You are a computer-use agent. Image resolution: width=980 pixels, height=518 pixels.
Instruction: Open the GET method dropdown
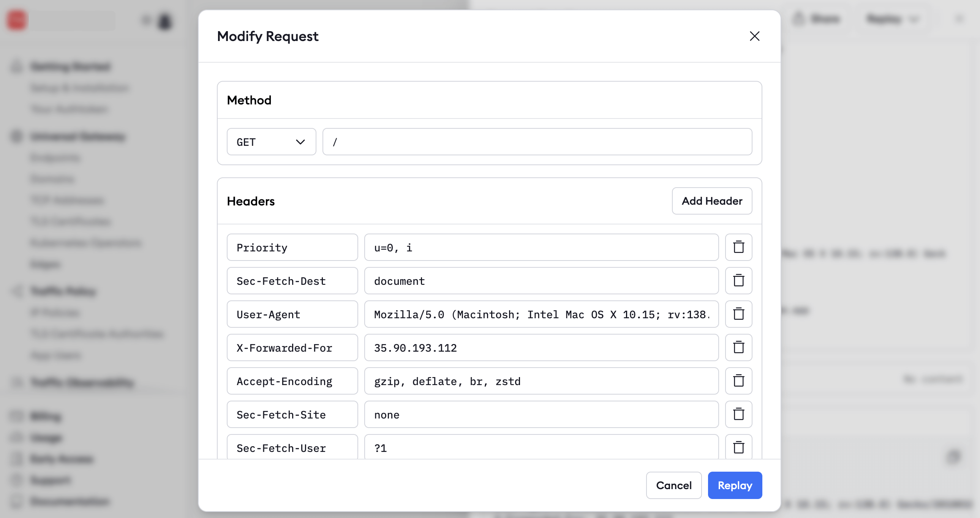click(271, 142)
